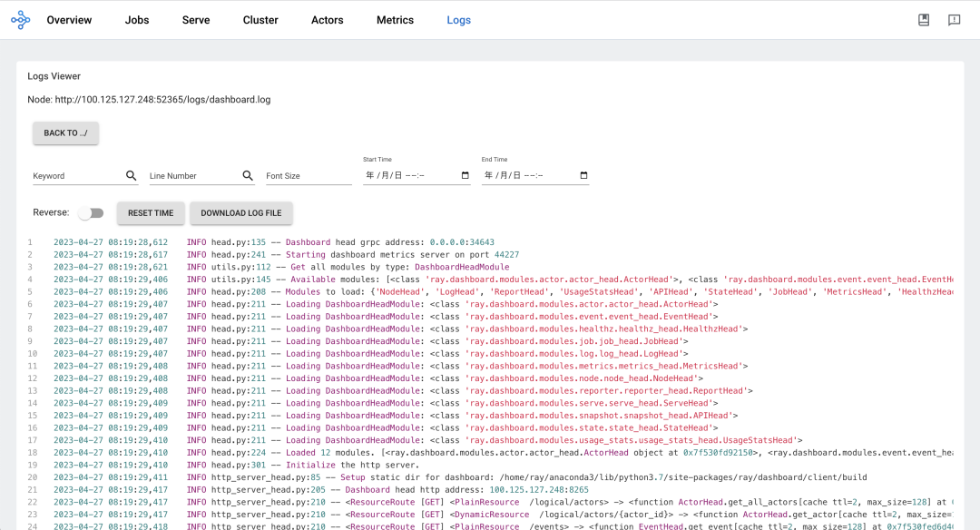Click the Font Size input field
Image resolution: width=980 pixels, height=530 pixels.
(309, 176)
